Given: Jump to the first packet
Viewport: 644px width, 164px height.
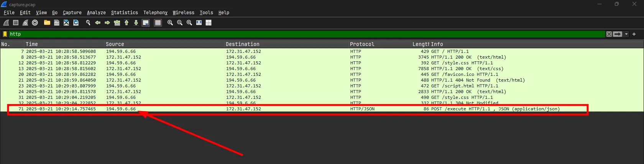Looking at the screenshot, I should pyautogui.click(x=127, y=23).
